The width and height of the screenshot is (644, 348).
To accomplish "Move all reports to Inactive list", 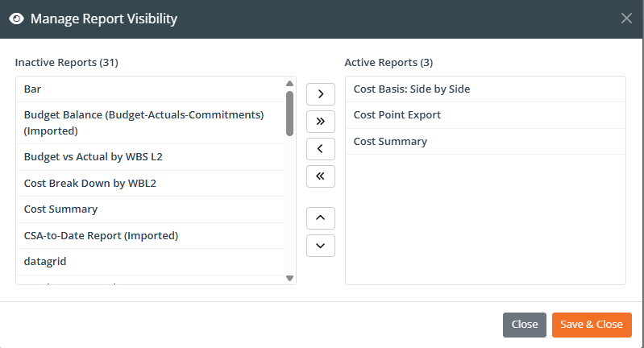I will (320, 176).
